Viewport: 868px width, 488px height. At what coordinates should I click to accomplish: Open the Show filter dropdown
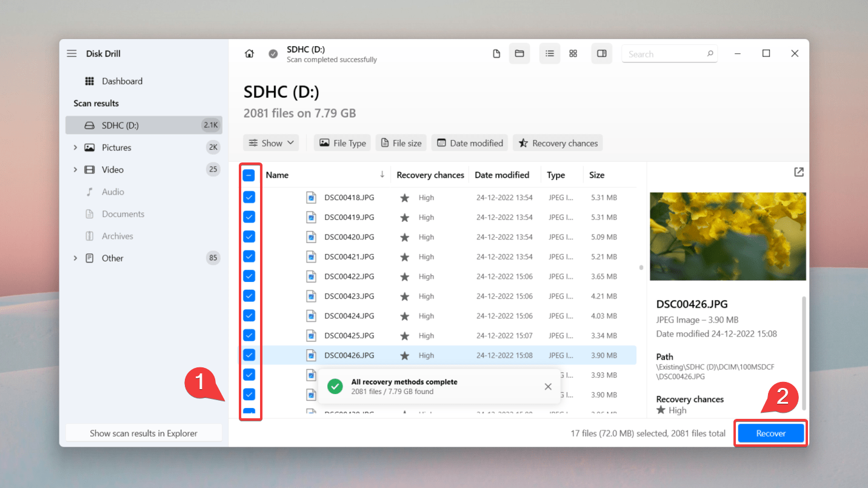271,142
